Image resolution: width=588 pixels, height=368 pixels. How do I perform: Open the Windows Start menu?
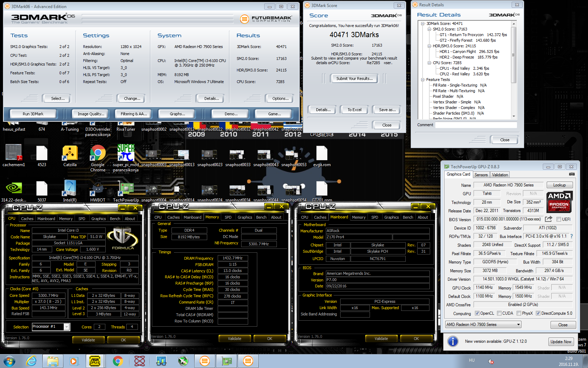coord(9,361)
